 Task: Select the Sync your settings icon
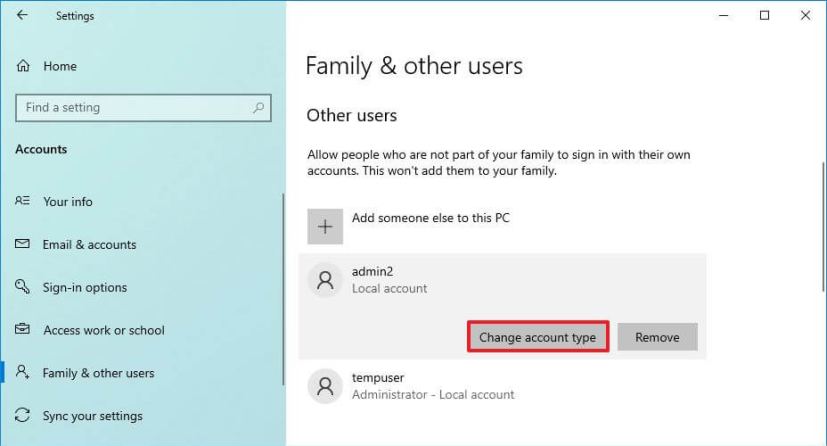pyautogui.click(x=22, y=415)
